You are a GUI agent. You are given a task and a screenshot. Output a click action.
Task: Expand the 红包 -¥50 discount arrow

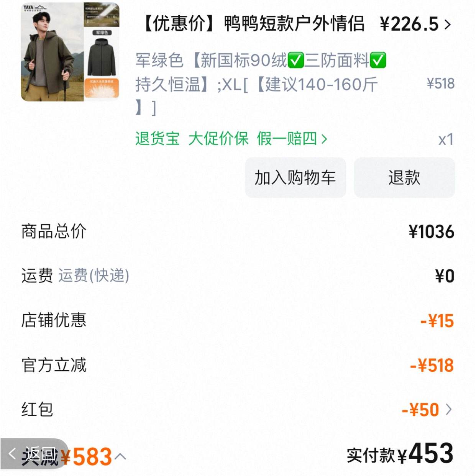[449, 409]
